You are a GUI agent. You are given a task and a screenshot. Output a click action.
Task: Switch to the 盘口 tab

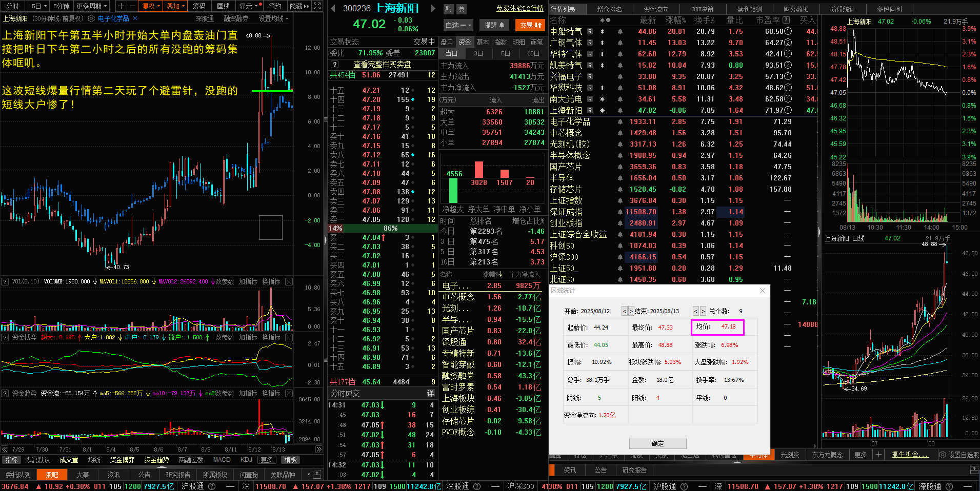click(447, 42)
